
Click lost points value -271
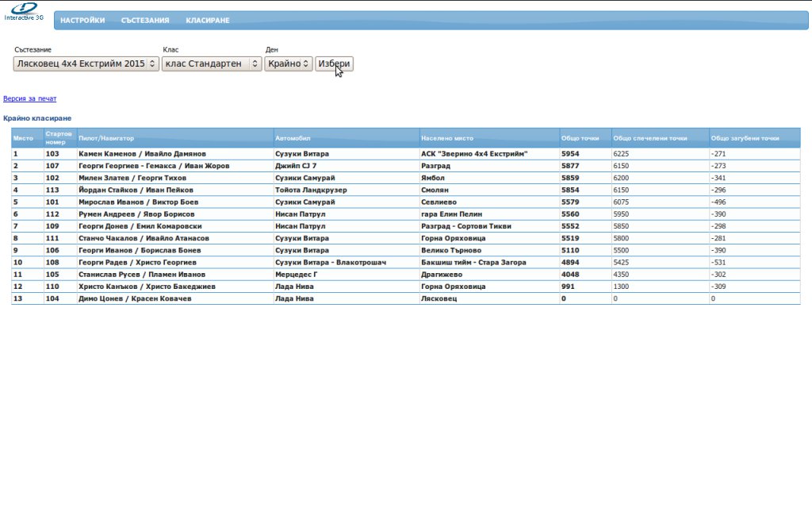click(x=718, y=154)
